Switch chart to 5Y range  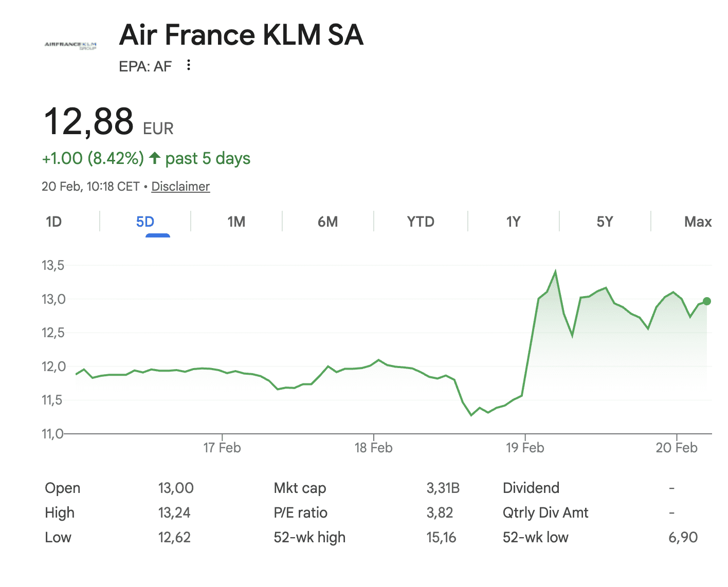(605, 222)
